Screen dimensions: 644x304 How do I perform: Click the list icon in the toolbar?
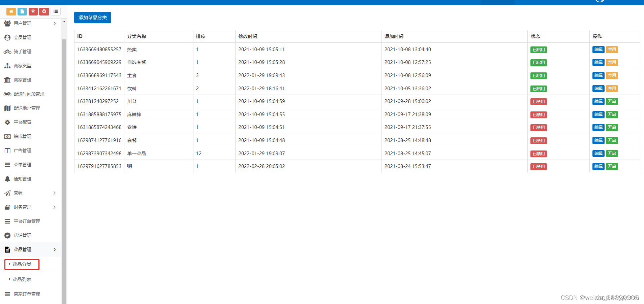point(55,11)
